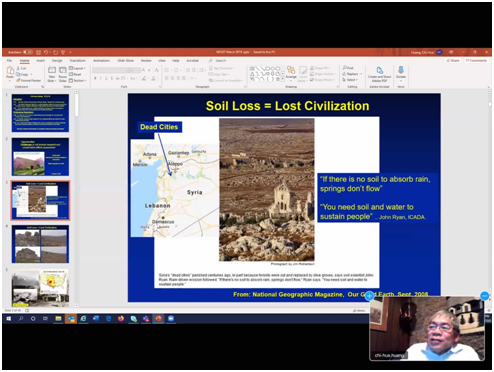Click the Paste clipboard icon
Screen dimensions: 494x372
click(10, 72)
